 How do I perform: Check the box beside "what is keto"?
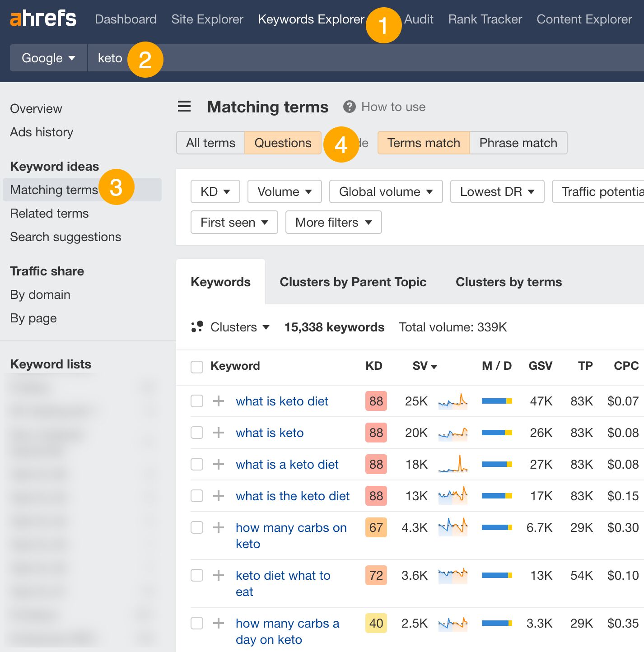(x=196, y=433)
